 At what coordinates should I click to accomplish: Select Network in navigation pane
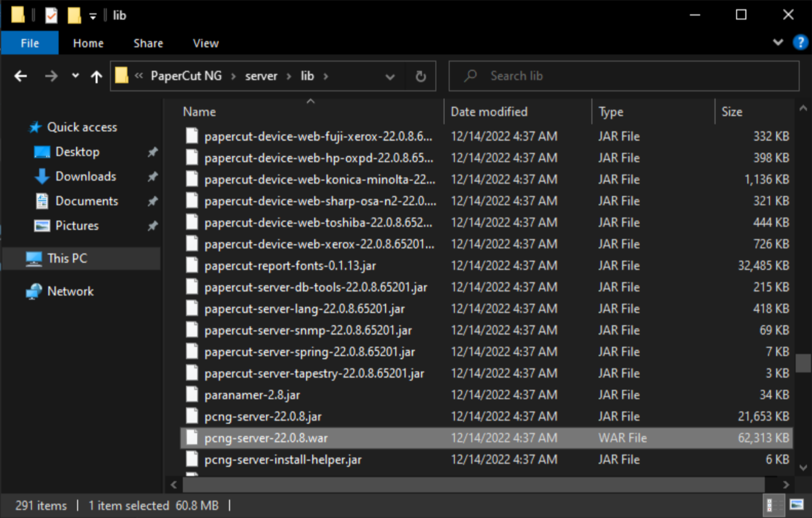[x=60, y=291]
